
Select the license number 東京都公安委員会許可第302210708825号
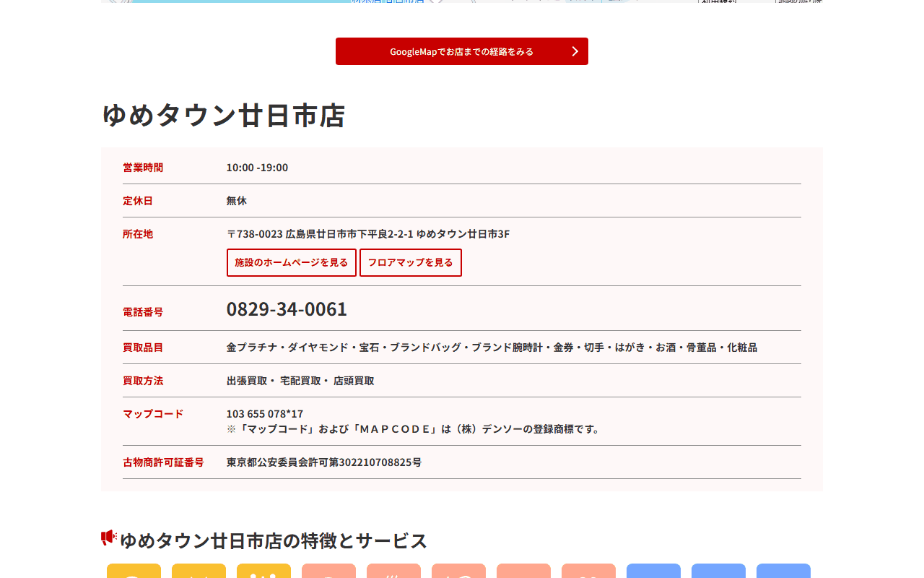pos(324,462)
